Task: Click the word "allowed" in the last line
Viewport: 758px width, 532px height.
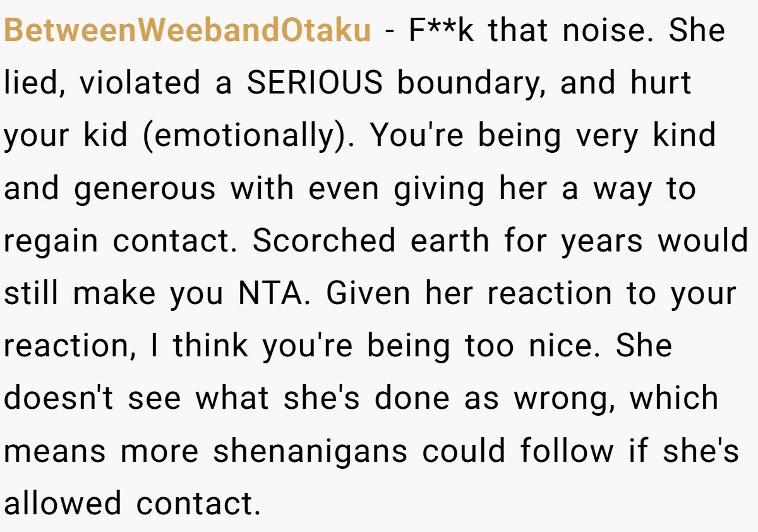Action: coord(63,504)
